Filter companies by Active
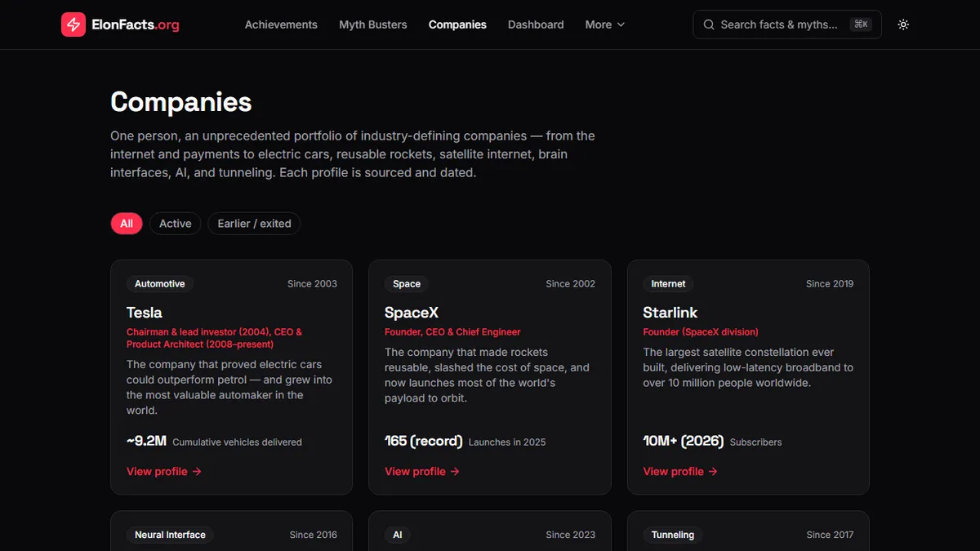This screenshot has height=551, width=980. pyautogui.click(x=175, y=224)
